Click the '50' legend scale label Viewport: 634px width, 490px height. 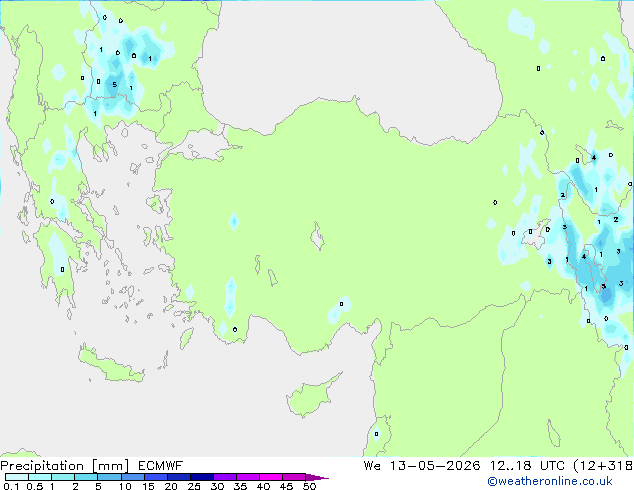309,486
